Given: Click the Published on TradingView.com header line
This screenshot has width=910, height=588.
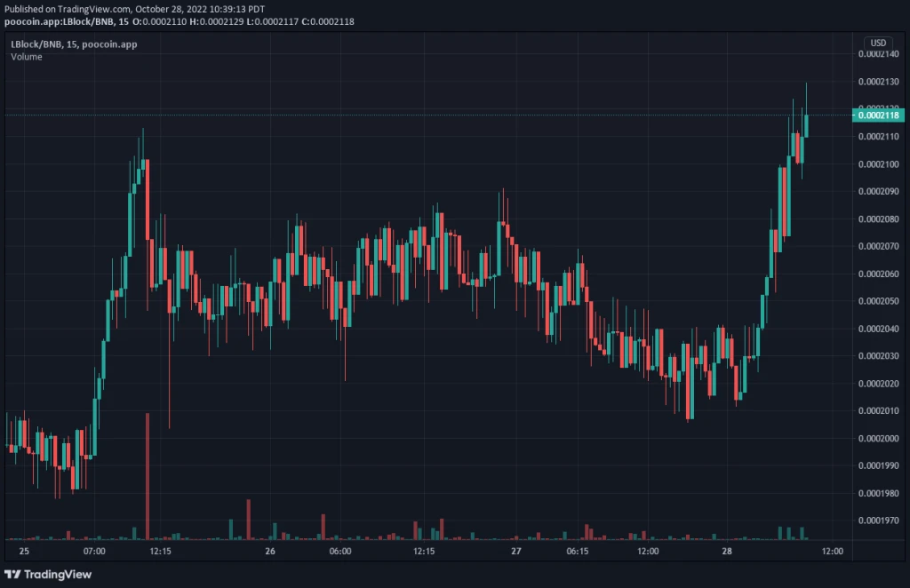Looking at the screenshot, I should (x=135, y=9).
